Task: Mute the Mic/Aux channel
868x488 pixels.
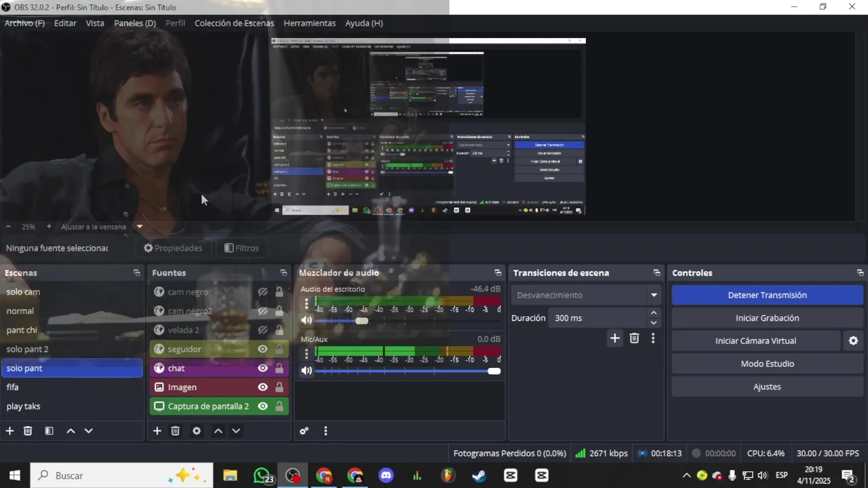Action: pyautogui.click(x=307, y=371)
